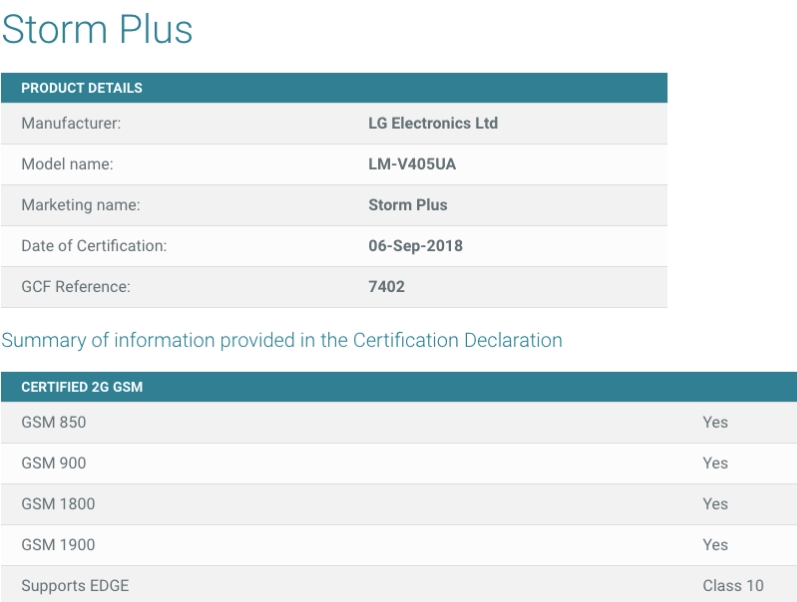797x602 pixels.
Task: Click the 'Model name:' label
Action: [x=67, y=164]
